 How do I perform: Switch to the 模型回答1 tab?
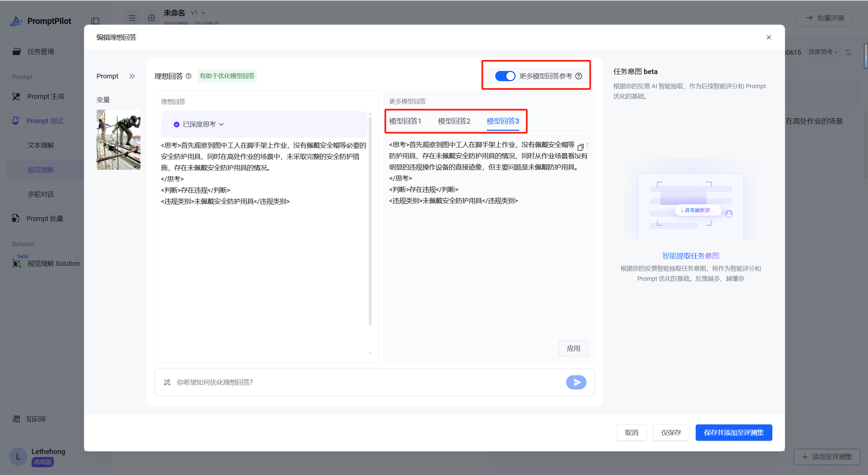[x=405, y=121]
